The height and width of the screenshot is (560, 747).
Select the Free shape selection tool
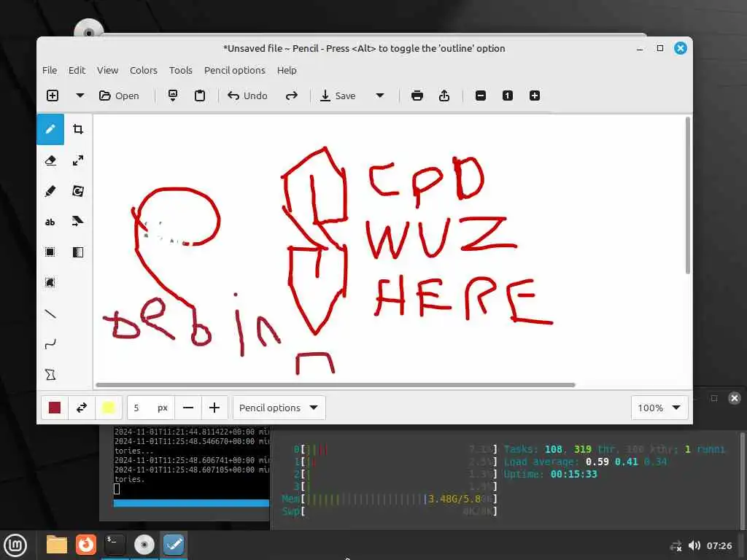click(50, 282)
